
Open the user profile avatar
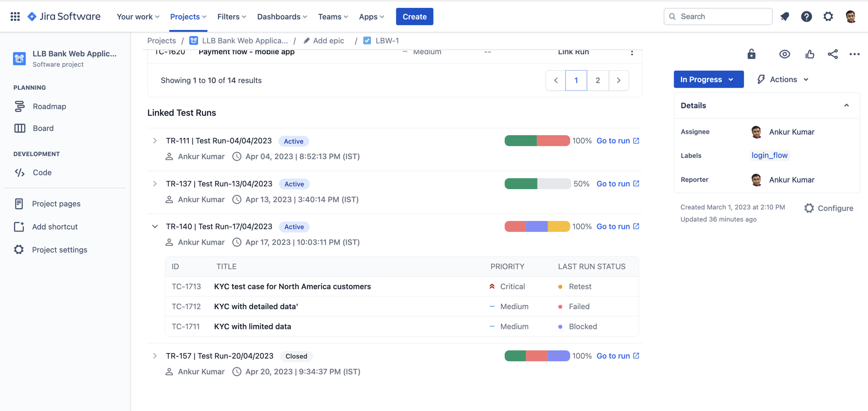(851, 16)
